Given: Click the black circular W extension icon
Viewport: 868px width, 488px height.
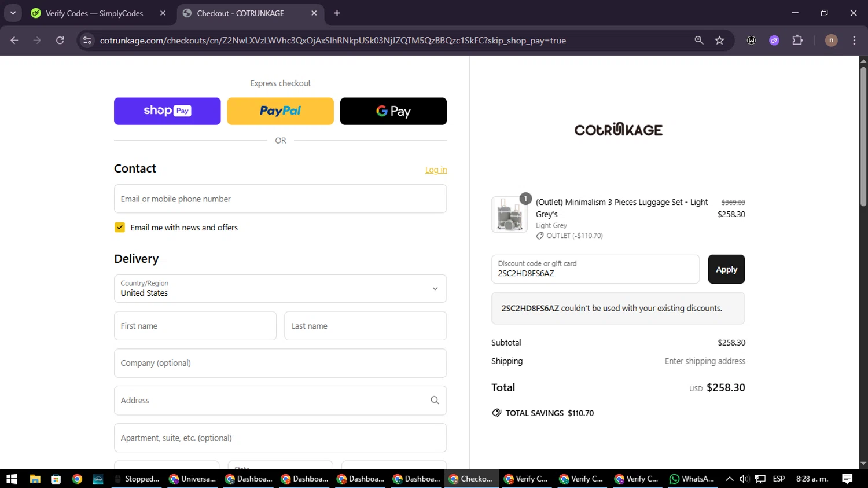Looking at the screenshot, I should point(751,41).
